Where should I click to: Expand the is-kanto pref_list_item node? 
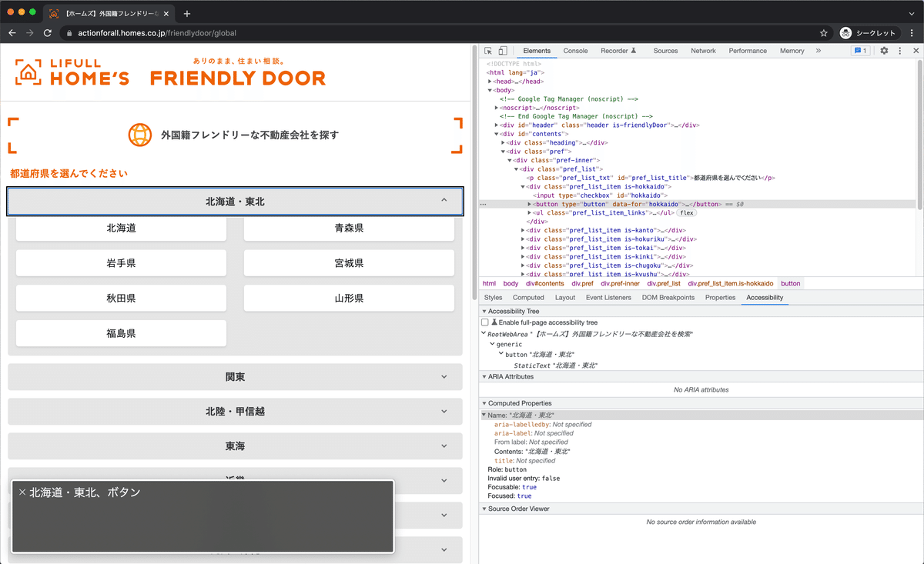pos(523,230)
